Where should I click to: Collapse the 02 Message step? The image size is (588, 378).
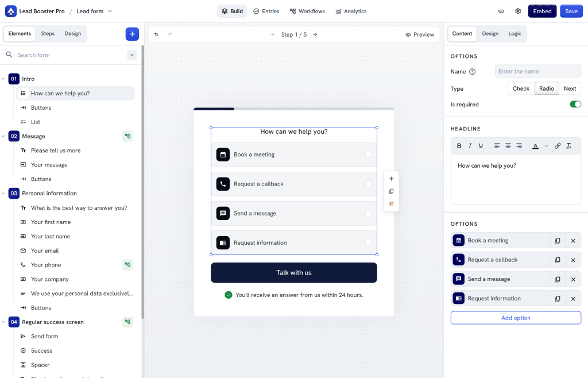(3, 136)
